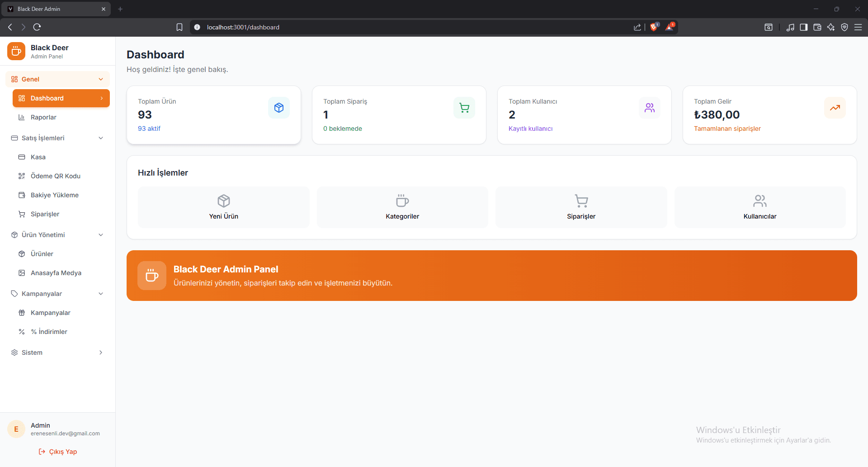The height and width of the screenshot is (467, 868).
Task: Click the trending graph icon on Toplam Gelir card
Action: tap(835, 107)
